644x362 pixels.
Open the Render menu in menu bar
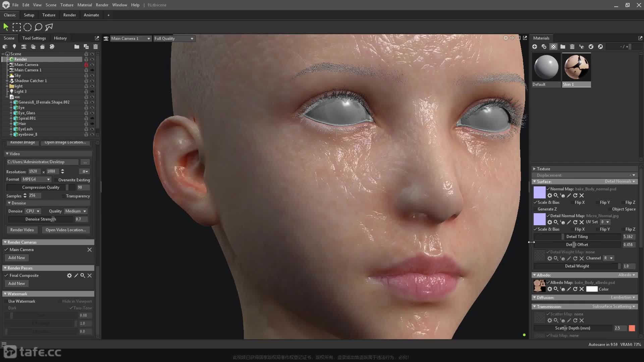point(102,5)
